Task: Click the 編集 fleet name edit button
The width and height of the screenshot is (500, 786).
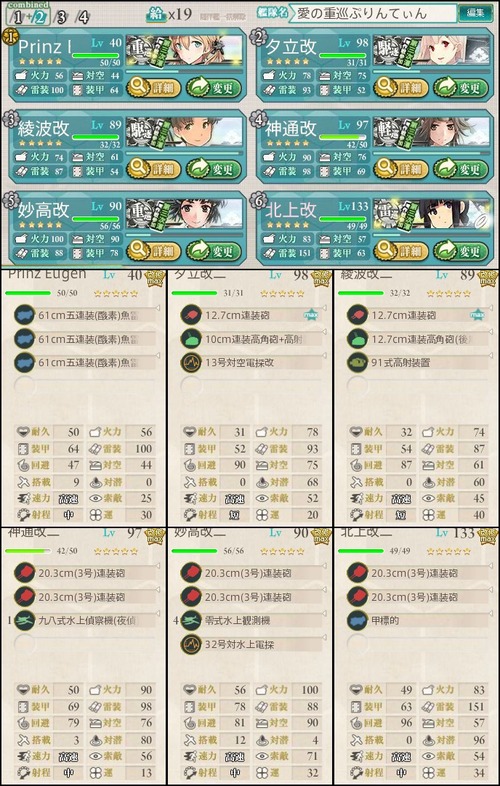Action: point(475,13)
